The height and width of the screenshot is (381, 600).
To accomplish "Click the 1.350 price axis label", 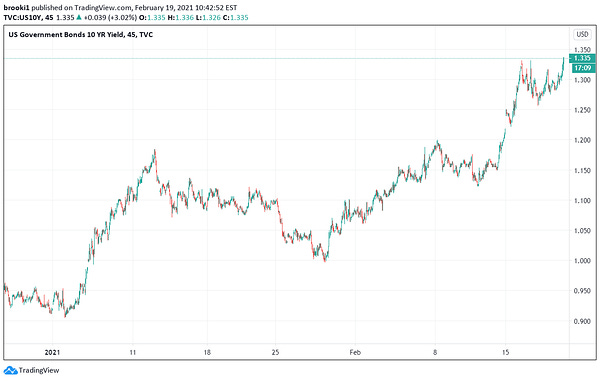I will click(582, 50).
